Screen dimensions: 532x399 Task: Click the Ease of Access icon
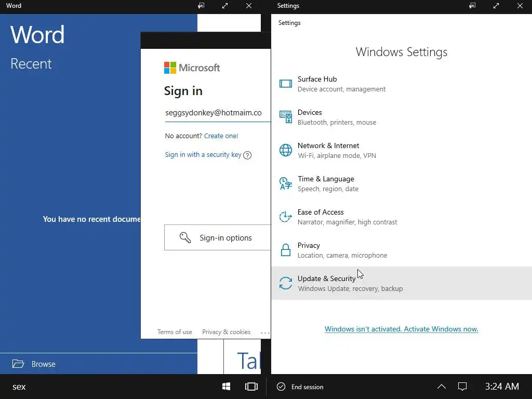286,217
